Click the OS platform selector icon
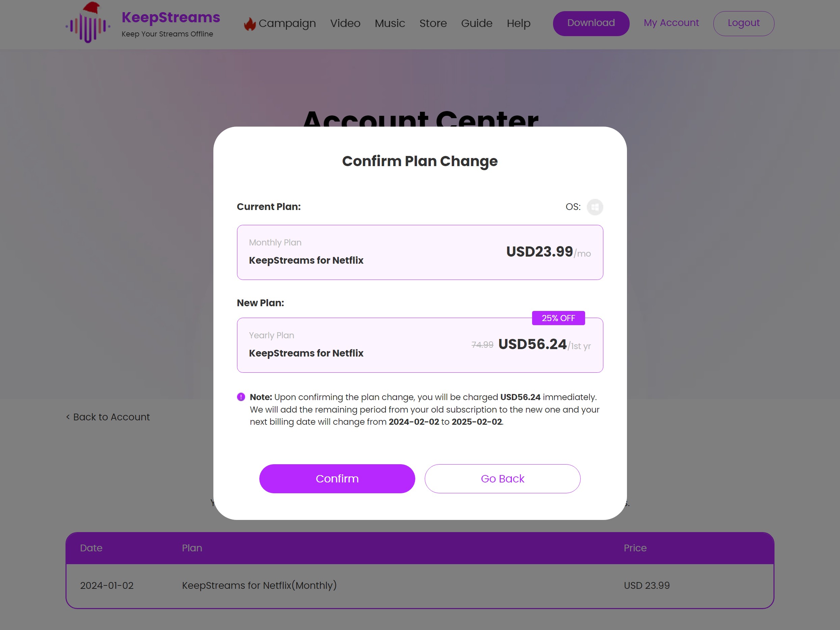The image size is (840, 630). [x=595, y=207]
